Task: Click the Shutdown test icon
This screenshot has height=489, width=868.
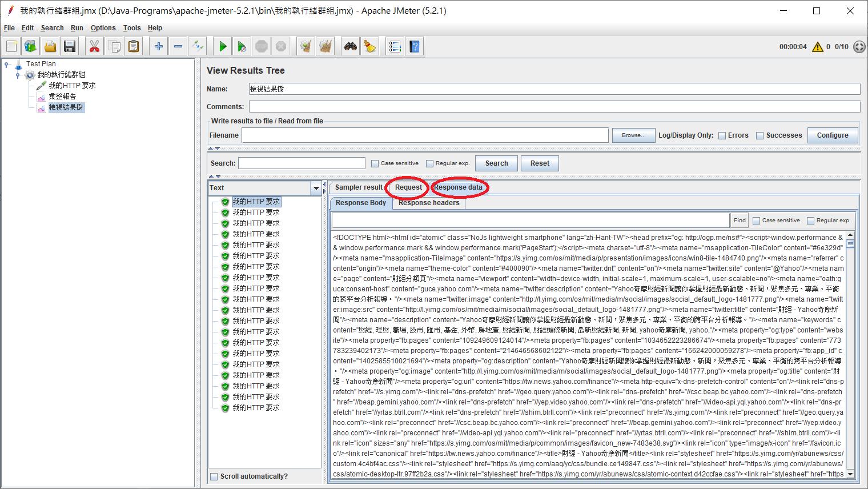Action: click(x=281, y=46)
